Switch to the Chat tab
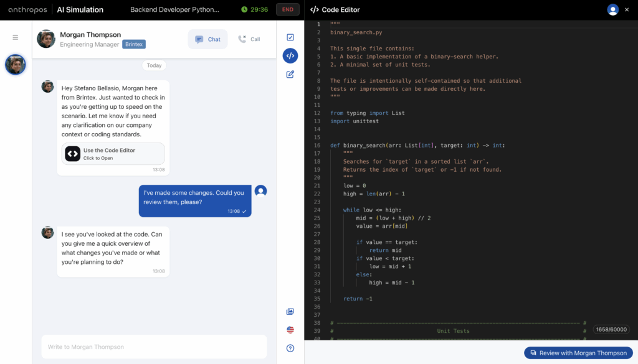This screenshot has height=364, width=638. [207, 39]
